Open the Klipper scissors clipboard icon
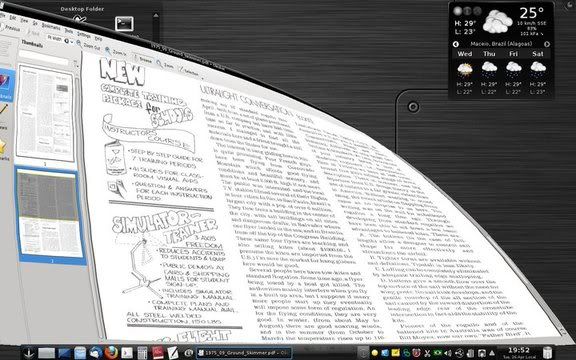Viewport: 576px width, 360px height. [x=427, y=353]
